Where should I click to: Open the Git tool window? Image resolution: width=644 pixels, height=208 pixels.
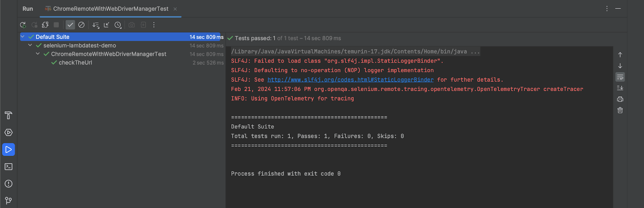tap(8, 200)
